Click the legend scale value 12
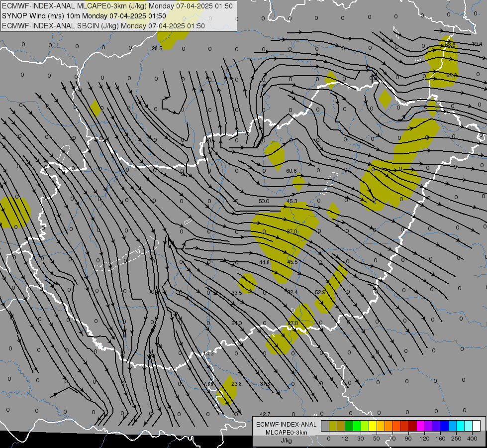Image resolution: width=487 pixels, height=448 pixels. tap(344, 439)
